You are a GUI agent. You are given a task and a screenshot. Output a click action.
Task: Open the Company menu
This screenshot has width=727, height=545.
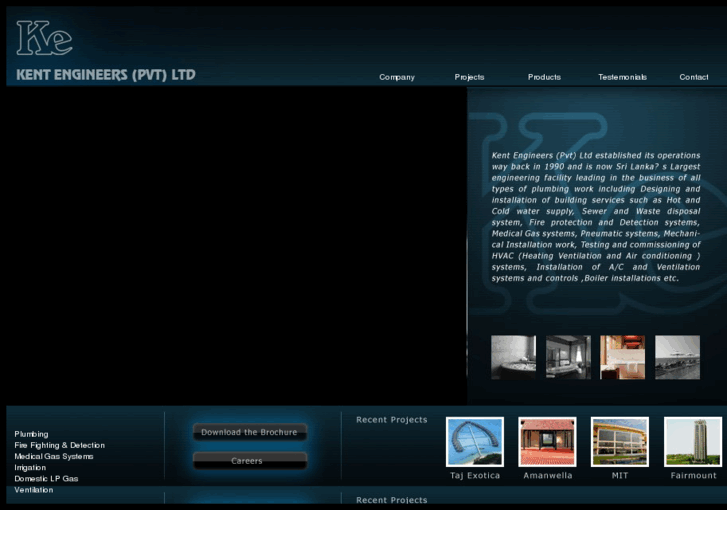pos(397,77)
